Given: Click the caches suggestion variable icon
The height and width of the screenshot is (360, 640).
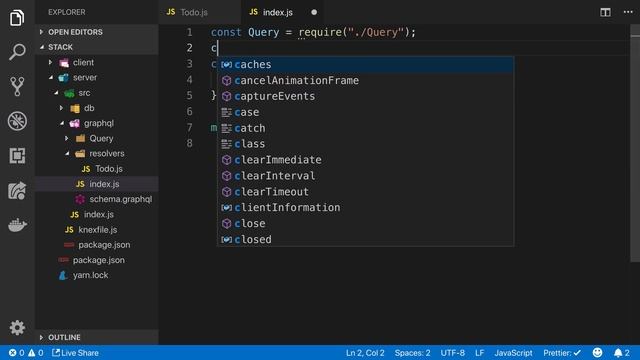Looking at the screenshot, I should click(227, 64).
